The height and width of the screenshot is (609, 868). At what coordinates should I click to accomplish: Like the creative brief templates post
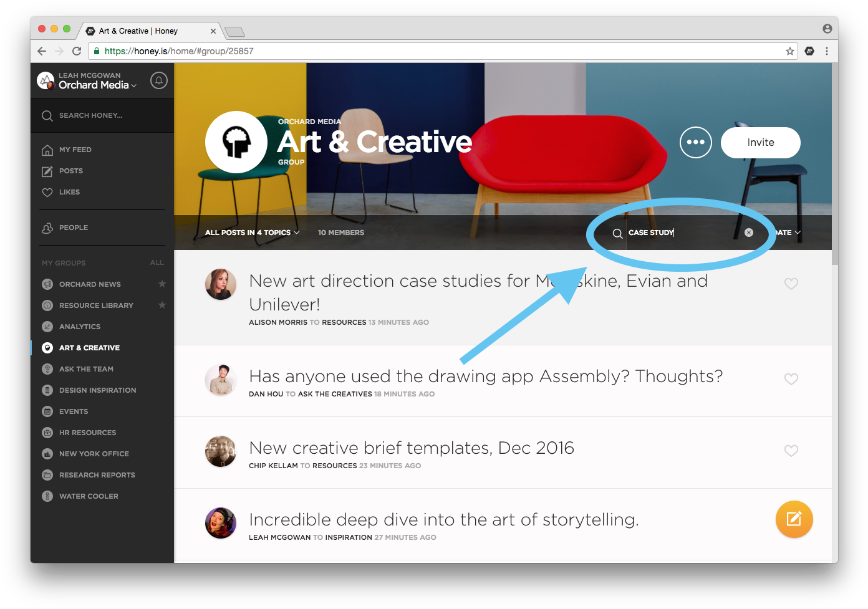pyautogui.click(x=791, y=451)
